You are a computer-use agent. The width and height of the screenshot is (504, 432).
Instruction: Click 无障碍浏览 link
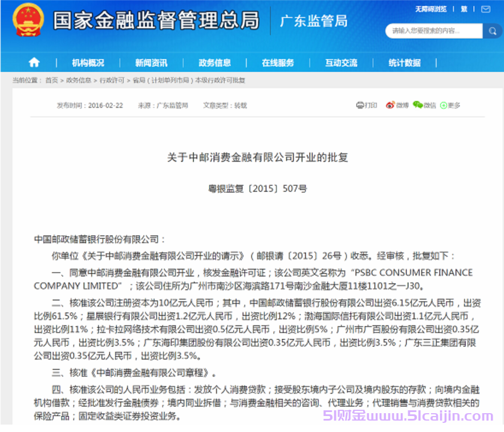tap(430, 9)
